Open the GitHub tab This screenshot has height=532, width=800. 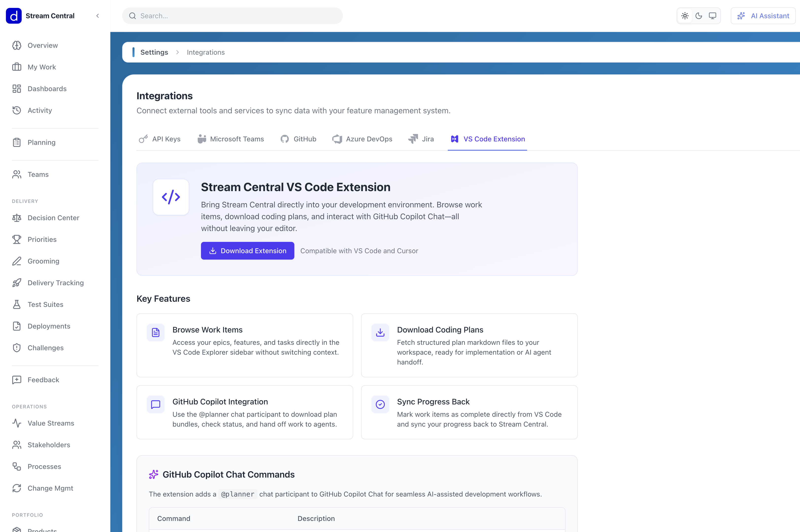299,139
